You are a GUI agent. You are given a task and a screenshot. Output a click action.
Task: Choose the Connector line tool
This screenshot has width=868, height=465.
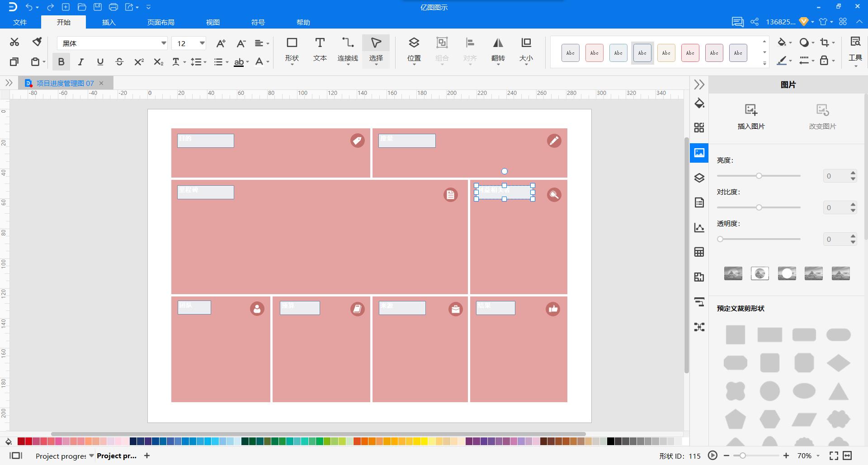click(x=347, y=49)
